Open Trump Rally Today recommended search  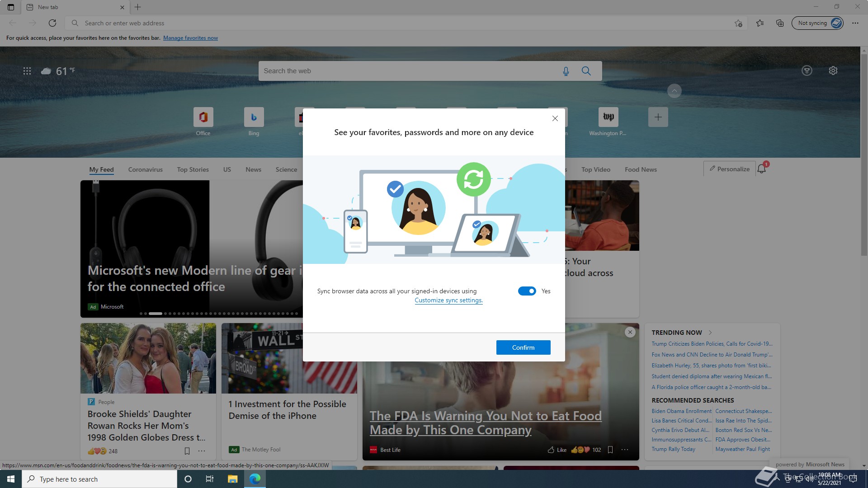(x=673, y=449)
